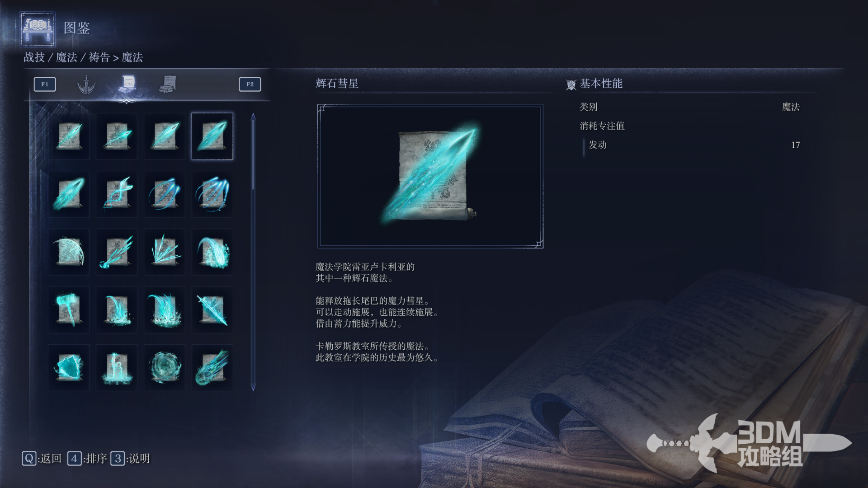Click the Q 返回 back prompt
Image resolution: width=868 pixels, height=488 pixels.
coord(42,459)
